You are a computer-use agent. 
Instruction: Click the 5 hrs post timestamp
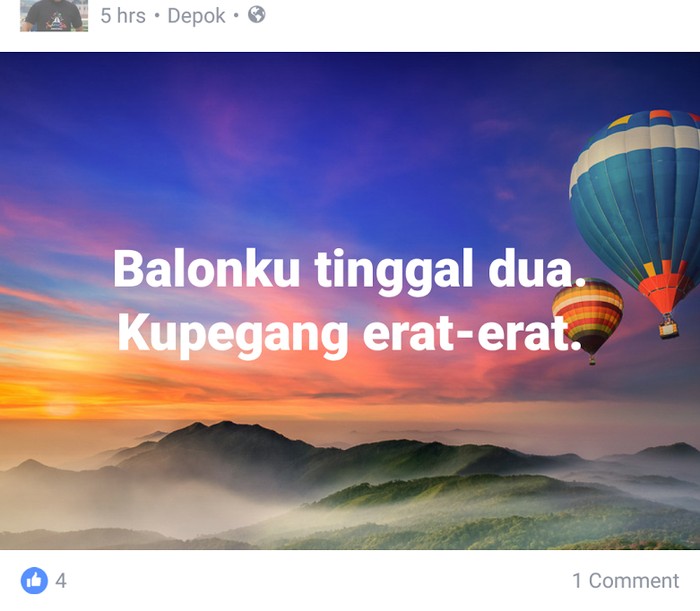123,16
